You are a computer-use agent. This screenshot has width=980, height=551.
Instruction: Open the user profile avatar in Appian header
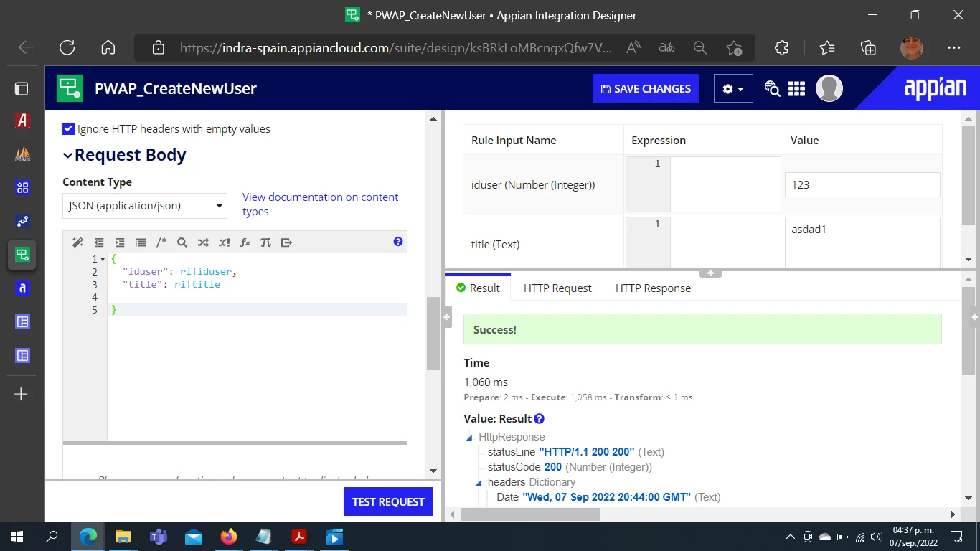pyautogui.click(x=829, y=88)
